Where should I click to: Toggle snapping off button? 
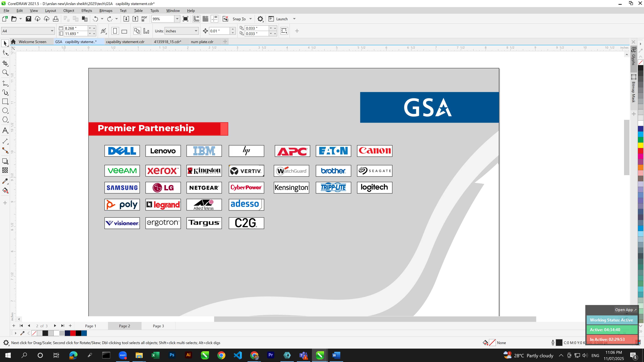pyautogui.click(x=226, y=19)
